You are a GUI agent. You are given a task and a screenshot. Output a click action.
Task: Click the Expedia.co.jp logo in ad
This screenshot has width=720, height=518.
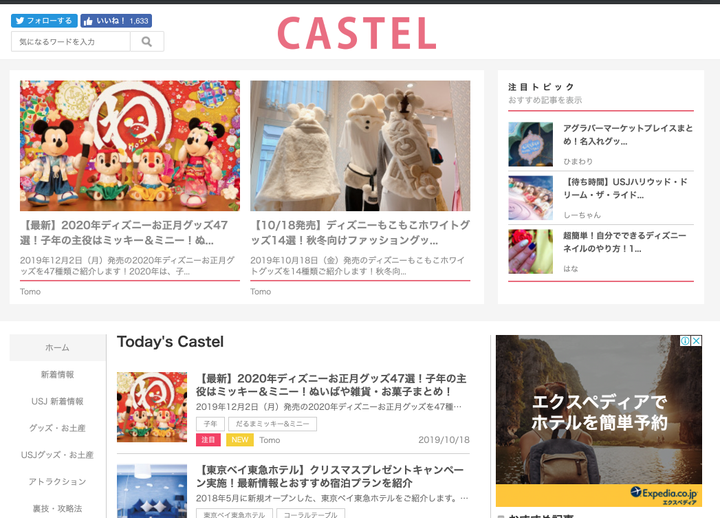pos(664,495)
